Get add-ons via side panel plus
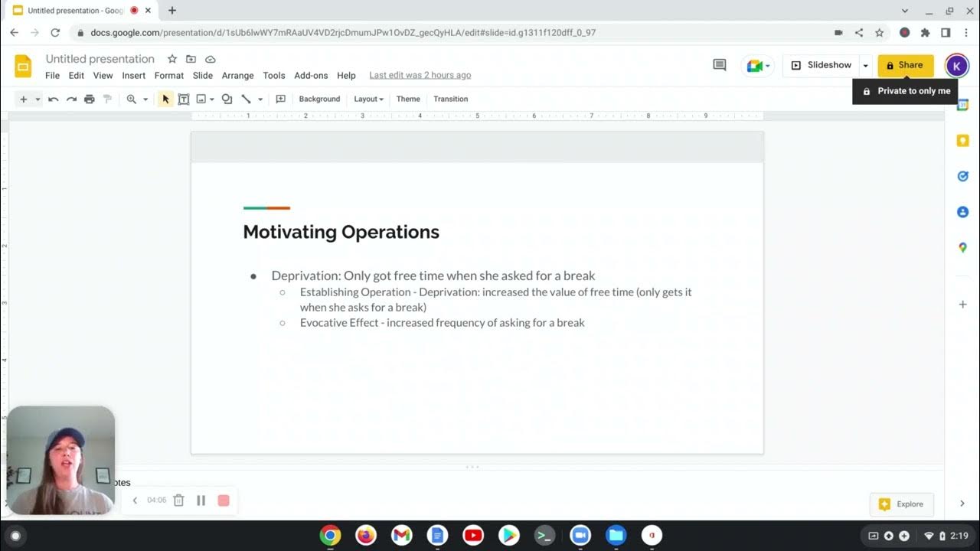The width and height of the screenshot is (980, 551). pyautogui.click(x=962, y=305)
